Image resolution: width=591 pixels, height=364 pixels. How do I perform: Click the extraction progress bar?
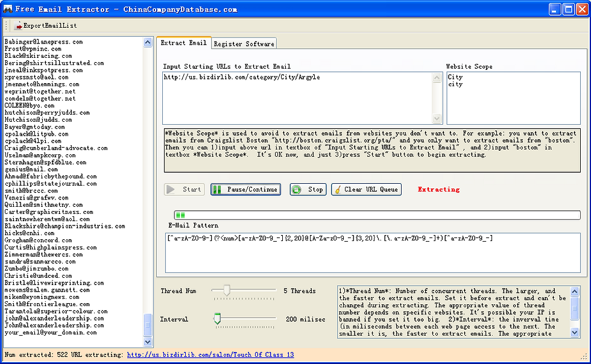[377, 215]
